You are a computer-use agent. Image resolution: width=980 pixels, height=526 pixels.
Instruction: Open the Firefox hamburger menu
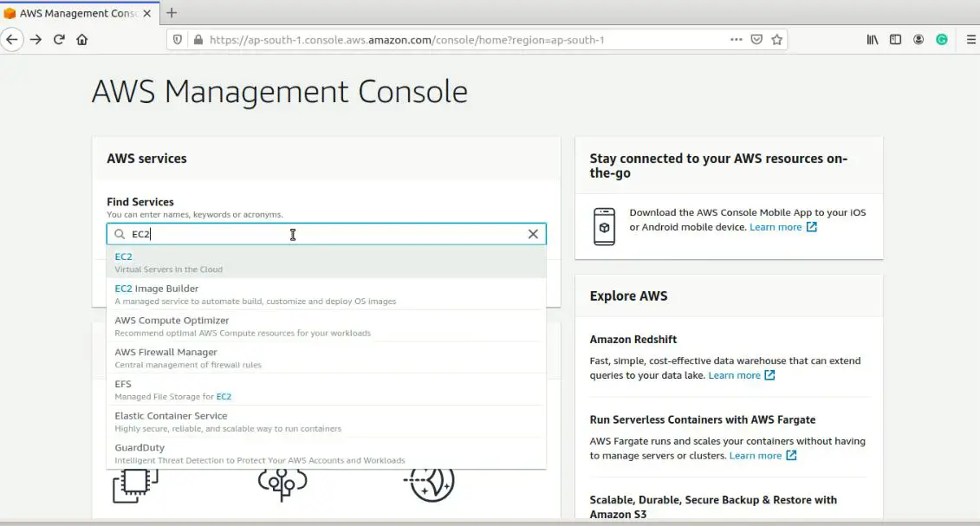click(970, 39)
